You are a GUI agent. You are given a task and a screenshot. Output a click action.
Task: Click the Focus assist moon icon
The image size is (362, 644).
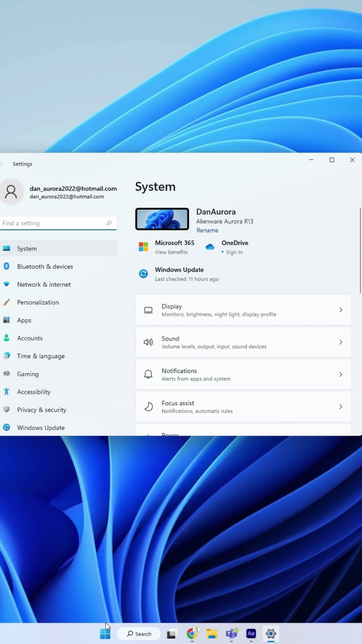click(x=148, y=407)
